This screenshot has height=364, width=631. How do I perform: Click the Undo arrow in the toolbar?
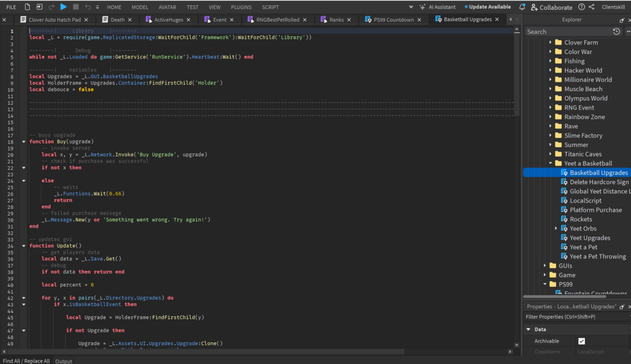pyautogui.click(x=88, y=7)
